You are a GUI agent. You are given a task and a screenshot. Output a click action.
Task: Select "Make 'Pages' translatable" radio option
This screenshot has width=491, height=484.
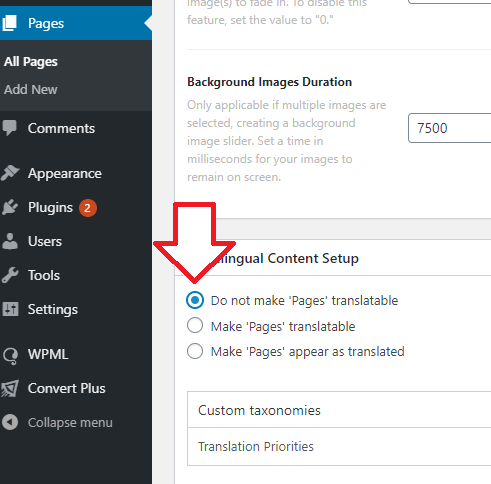(195, 326)
